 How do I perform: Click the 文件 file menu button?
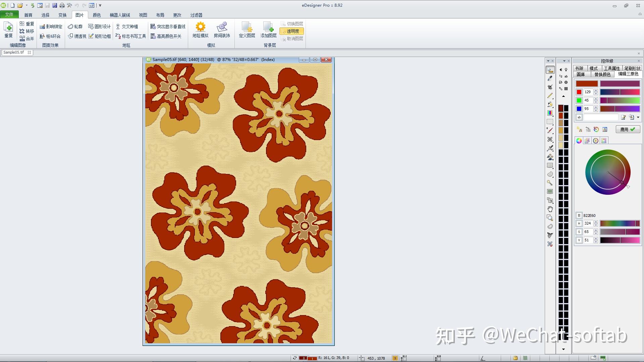(9, 15)
